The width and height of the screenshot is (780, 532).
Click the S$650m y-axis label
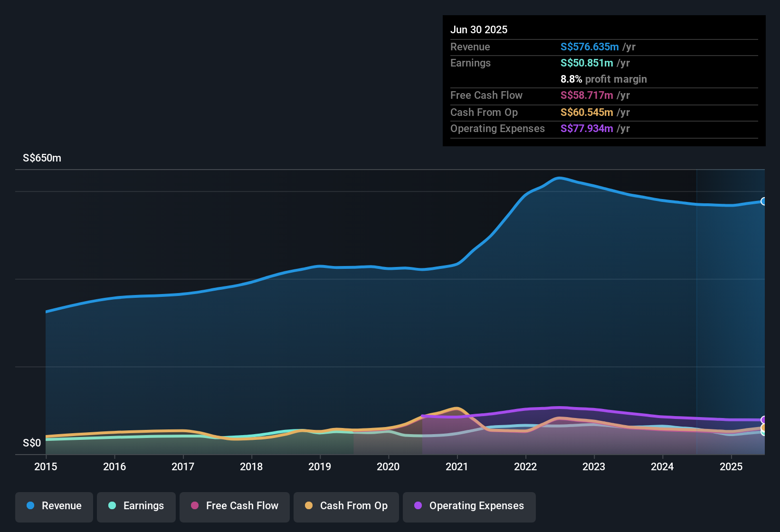pos(42,158)
